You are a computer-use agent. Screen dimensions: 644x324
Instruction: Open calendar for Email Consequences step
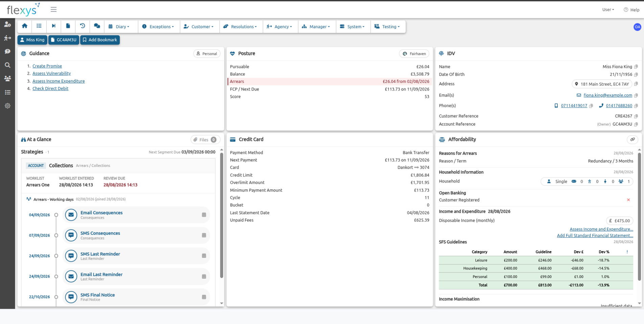tap(204, 215)
